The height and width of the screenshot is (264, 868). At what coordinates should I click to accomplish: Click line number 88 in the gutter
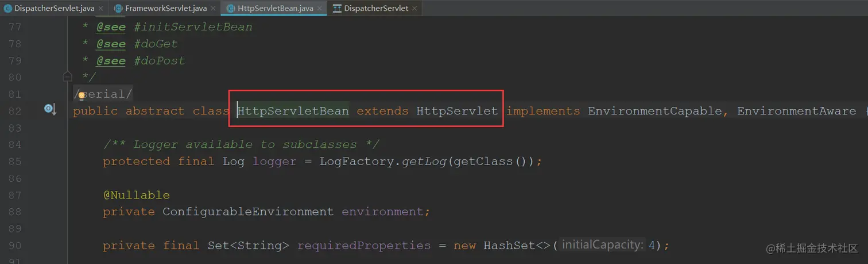[15, 212]
